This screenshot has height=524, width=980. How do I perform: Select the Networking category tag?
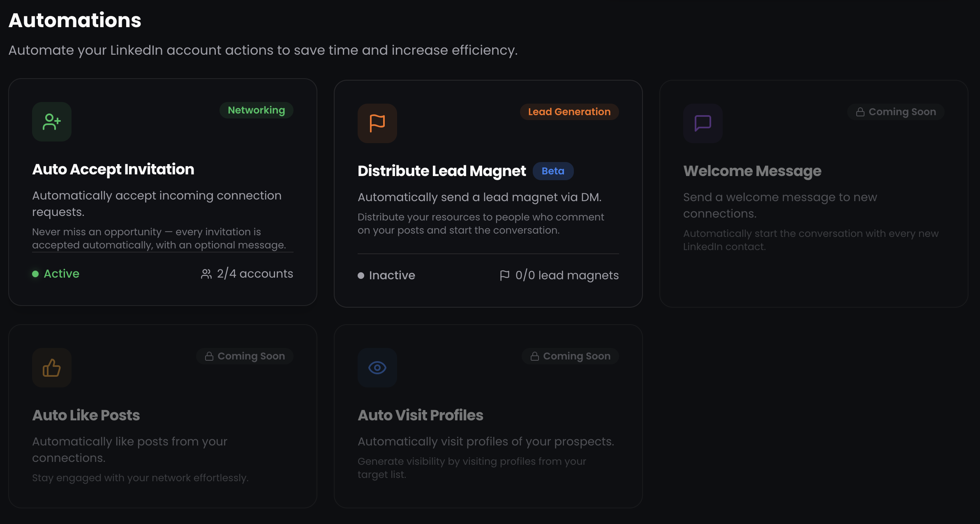[x=256, y=110]
